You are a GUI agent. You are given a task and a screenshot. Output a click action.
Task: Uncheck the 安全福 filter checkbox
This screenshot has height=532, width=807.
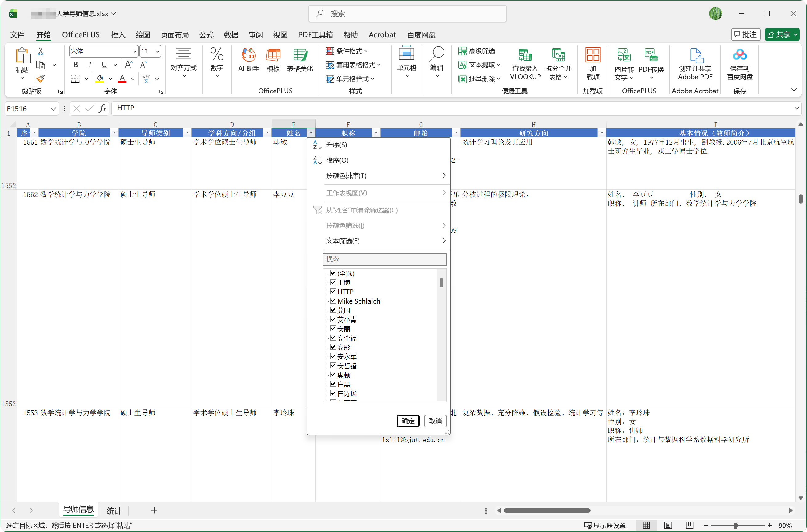333,338
